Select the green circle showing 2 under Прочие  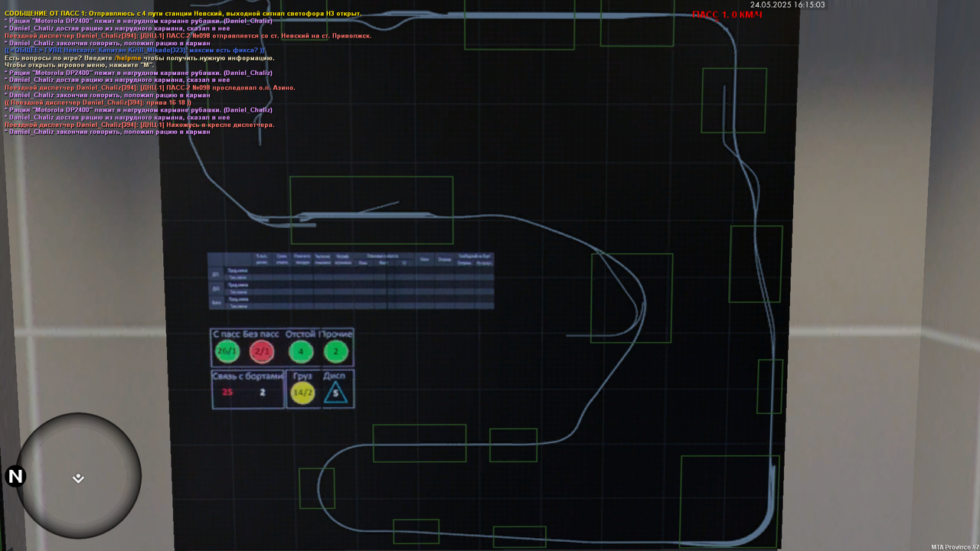[336, 352]
